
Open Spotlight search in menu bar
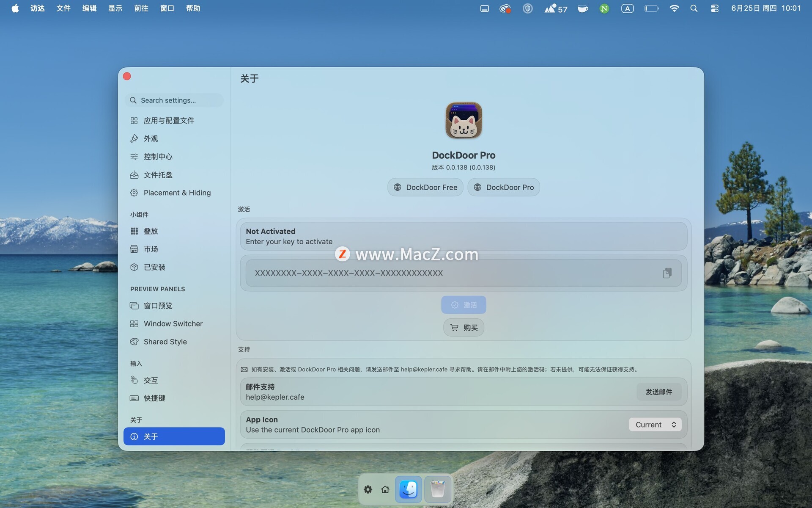click(x=694, y=8)
